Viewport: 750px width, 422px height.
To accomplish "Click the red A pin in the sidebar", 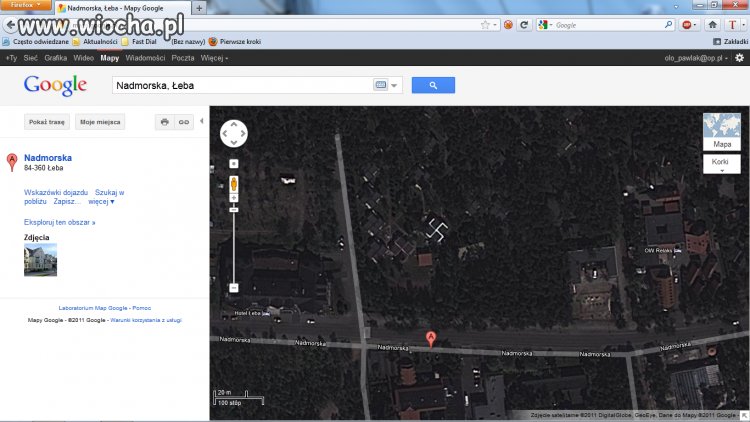I will (x=12, y=162).
